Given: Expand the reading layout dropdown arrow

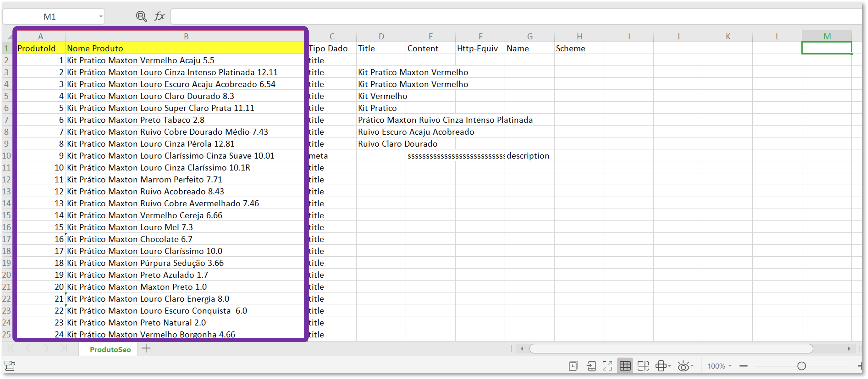Looking at the screenshot, I should click(669, 366).
